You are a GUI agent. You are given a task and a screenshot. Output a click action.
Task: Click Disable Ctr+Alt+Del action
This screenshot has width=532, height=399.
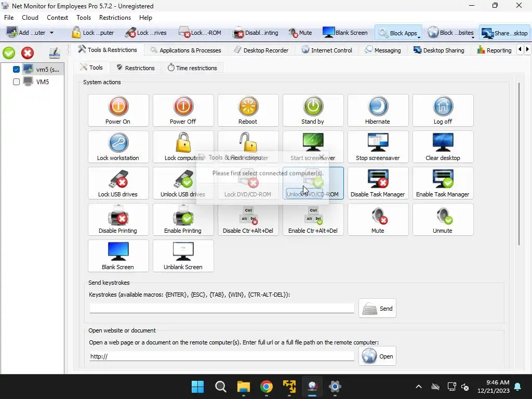(248, 220)
